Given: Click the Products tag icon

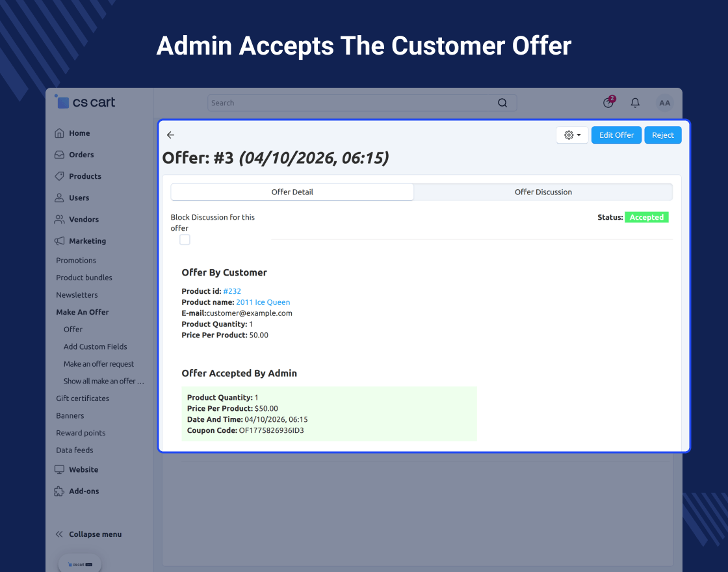Looking at the screenshot, I should [59, 176].
